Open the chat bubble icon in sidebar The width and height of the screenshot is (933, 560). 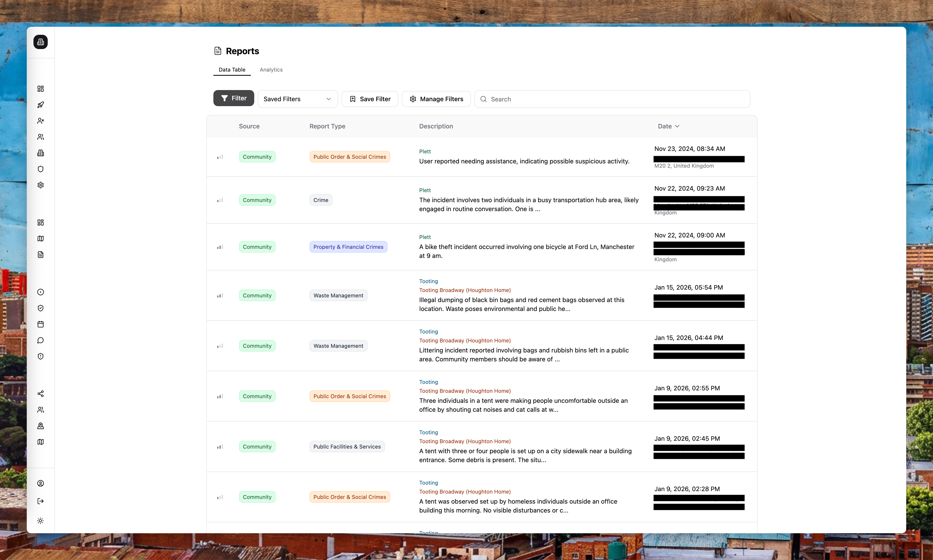(40, 340)
